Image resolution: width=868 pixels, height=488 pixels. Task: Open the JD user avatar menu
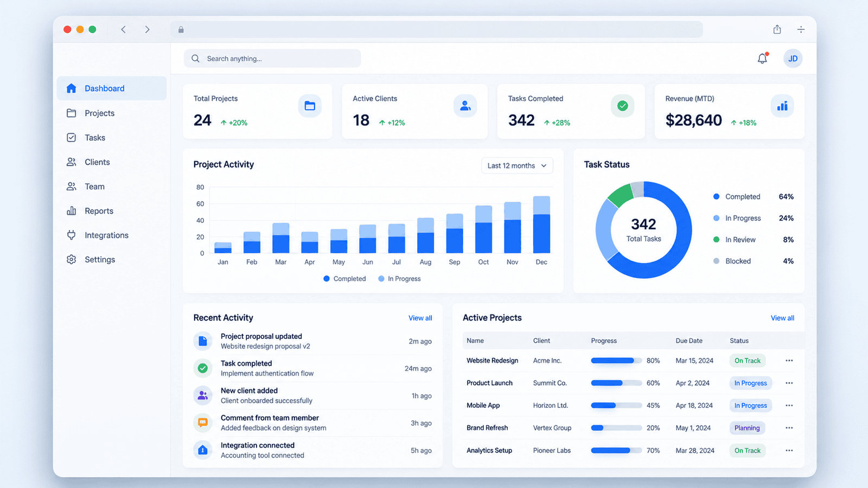pyautogui.click(x=793, y=59)
